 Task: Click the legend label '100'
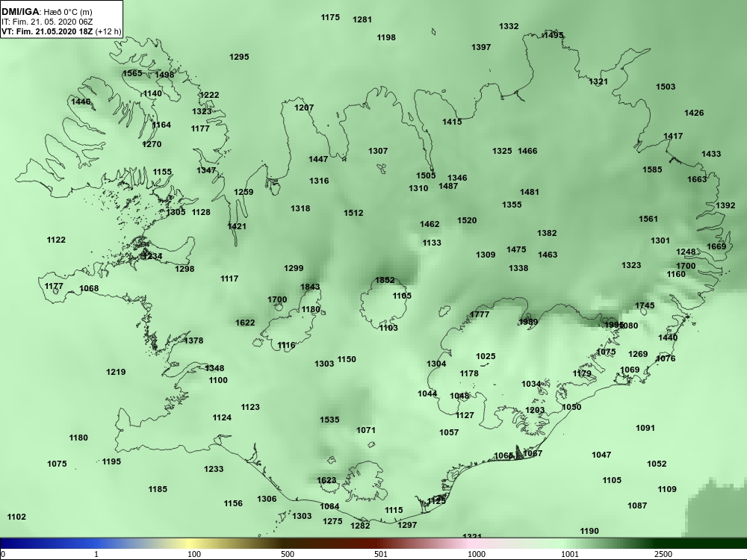point(194,554)
